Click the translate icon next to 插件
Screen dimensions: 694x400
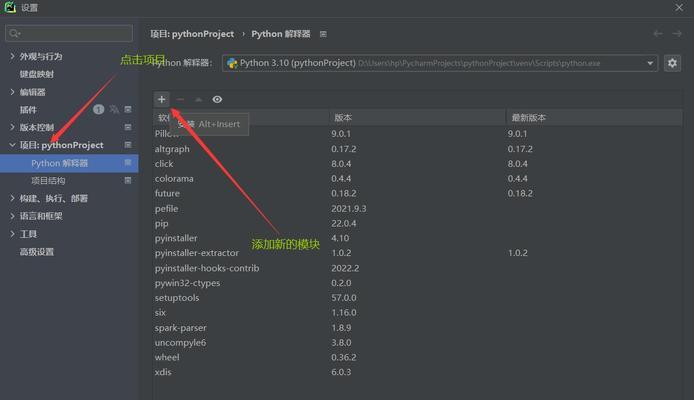pyautogui.click(x=114, y=109)
